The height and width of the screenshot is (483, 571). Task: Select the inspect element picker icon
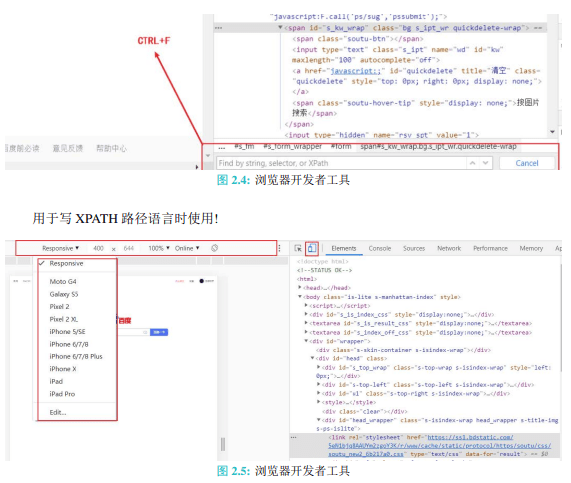point(298,248)
